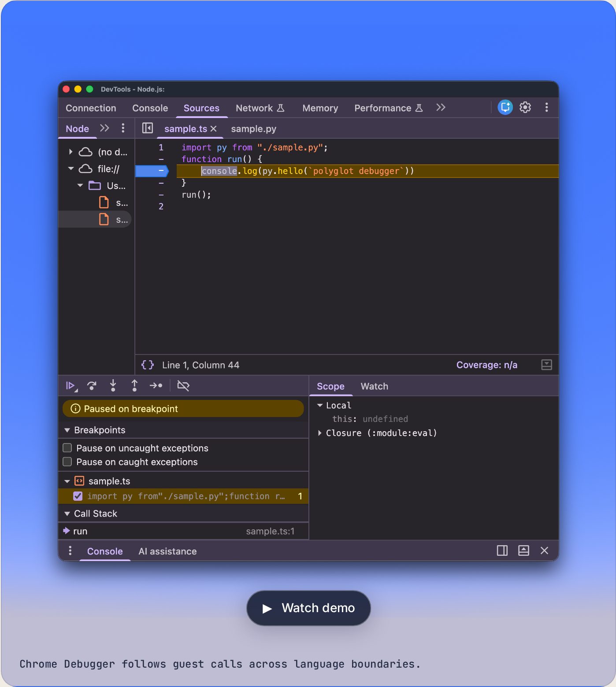
Task: Collapse the Us... folder node
Action: 80,185
